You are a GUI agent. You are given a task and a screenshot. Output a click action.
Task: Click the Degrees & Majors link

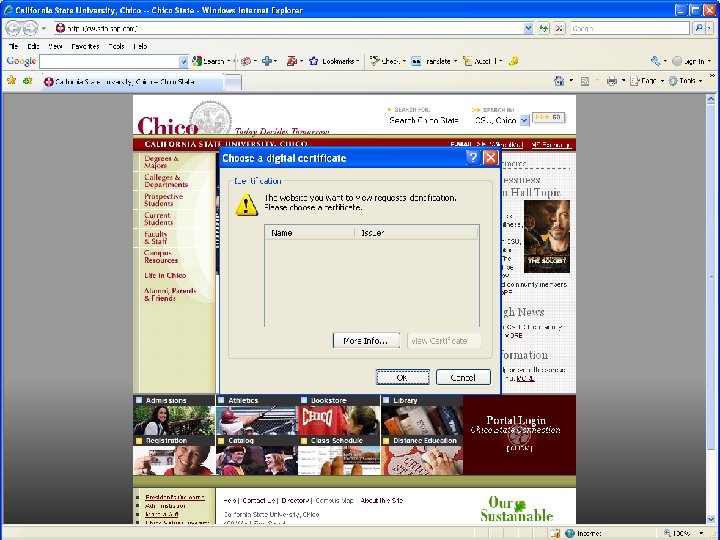[x=161, y=162]
